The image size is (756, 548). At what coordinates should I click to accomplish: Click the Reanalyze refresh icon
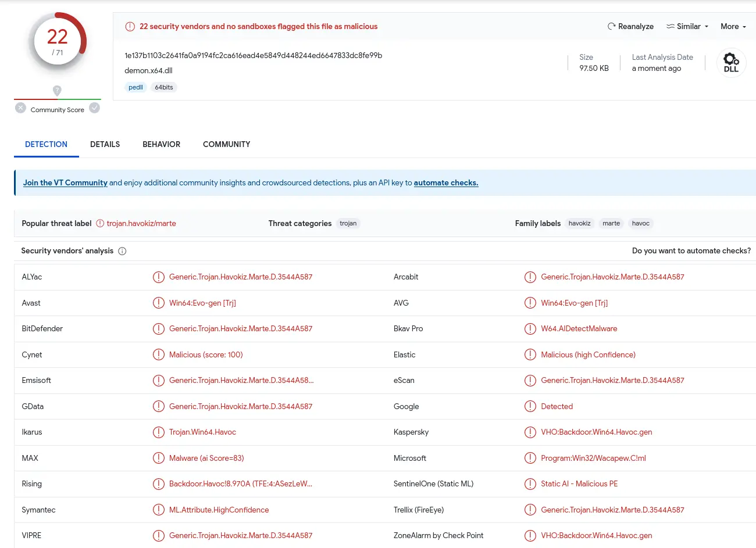[611, 27]
